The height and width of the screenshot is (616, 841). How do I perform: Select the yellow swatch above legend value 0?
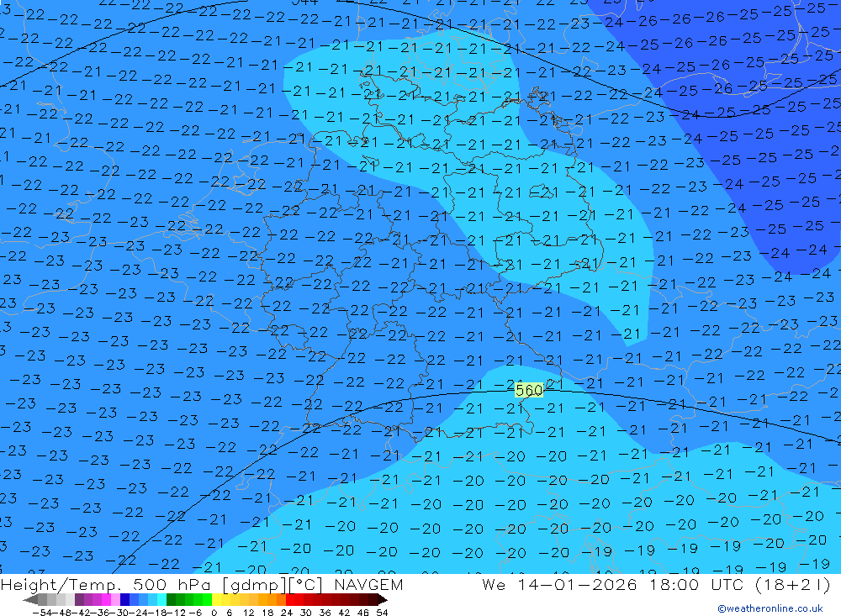(217, 599)
